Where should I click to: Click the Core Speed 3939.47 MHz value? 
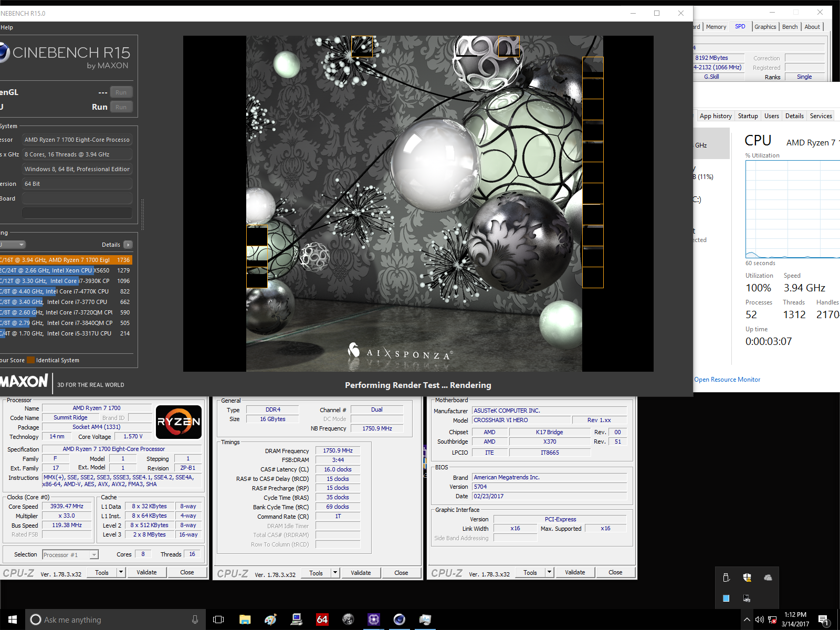coord(67,506)
